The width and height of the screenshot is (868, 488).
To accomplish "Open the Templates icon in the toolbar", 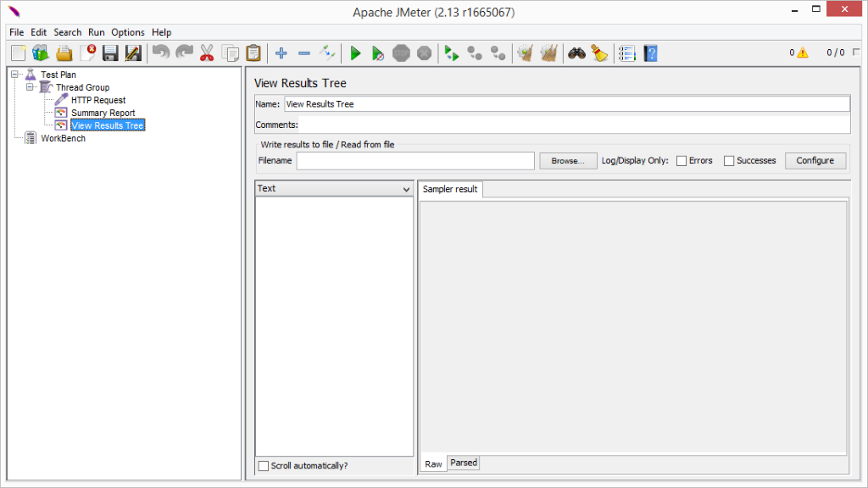I will coord(41,53).
